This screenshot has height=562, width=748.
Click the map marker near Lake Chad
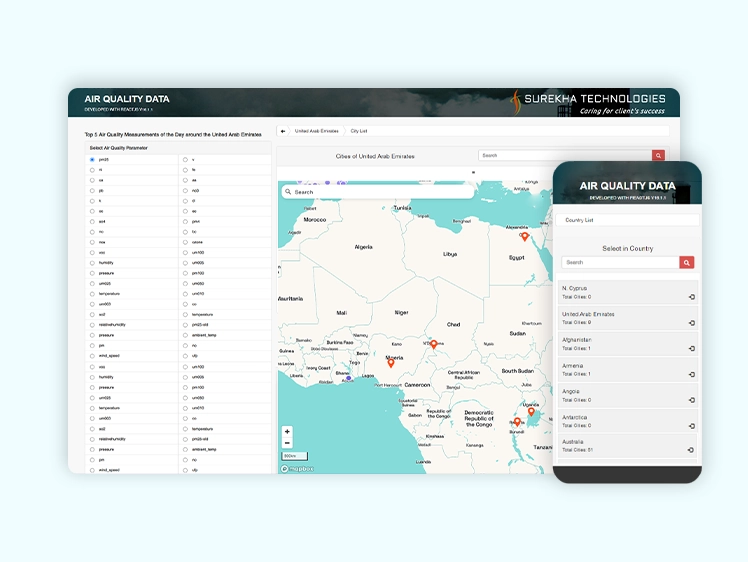pyautogui.click(x=434, y=344)
